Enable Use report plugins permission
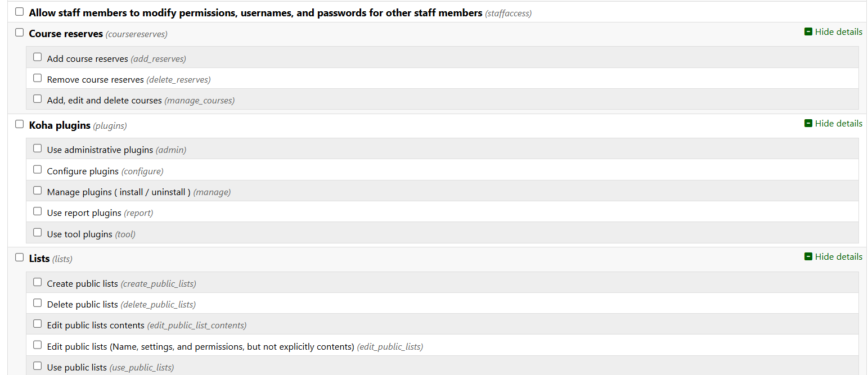The image size is (868, 375). (38, 211)
